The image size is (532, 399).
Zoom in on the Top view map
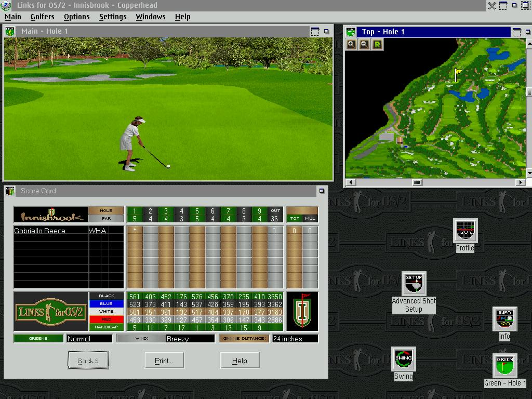[352, 45]
